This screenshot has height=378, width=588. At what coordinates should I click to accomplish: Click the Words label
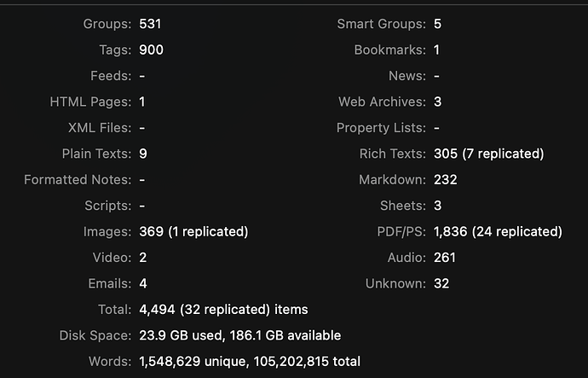[110, 361]
